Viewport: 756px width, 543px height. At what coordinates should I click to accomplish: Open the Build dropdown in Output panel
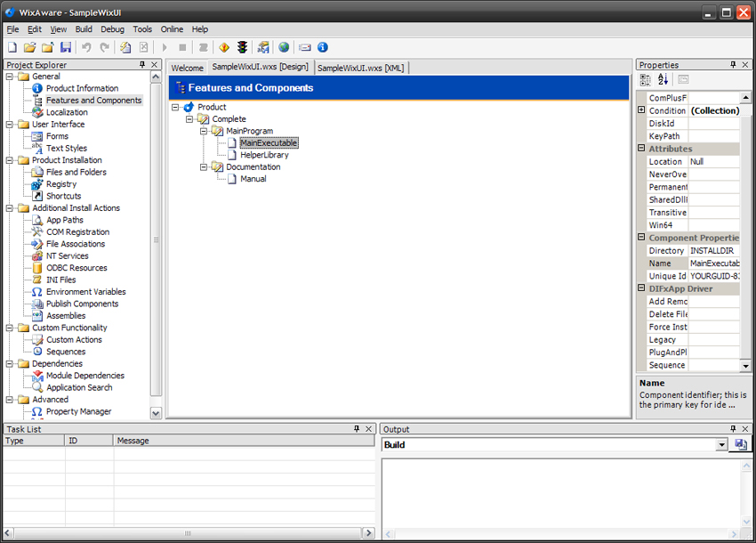click(722, 444)
